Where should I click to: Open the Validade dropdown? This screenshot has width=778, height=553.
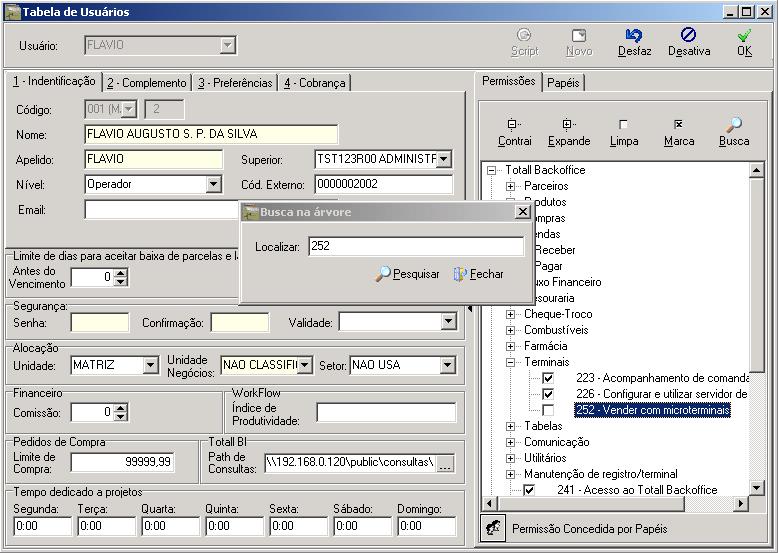coord(448,321)
